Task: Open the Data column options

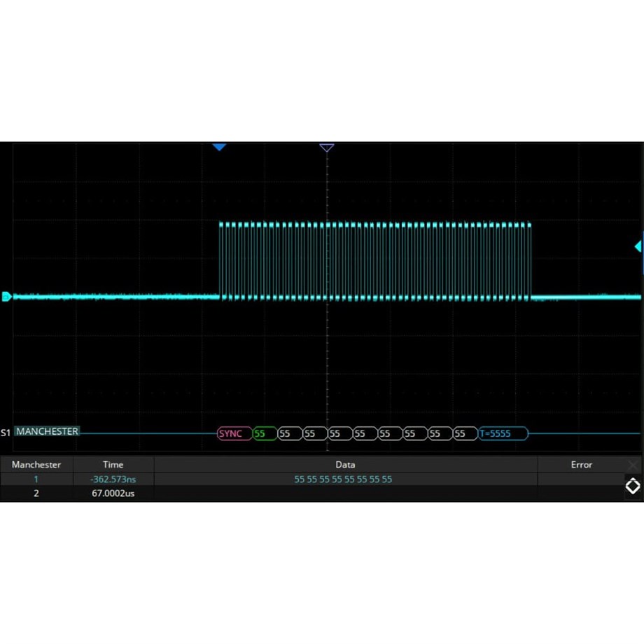Action: (345, 464)
